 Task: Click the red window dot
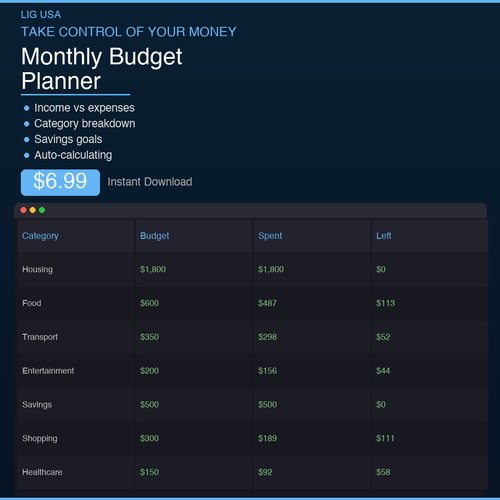23,210
